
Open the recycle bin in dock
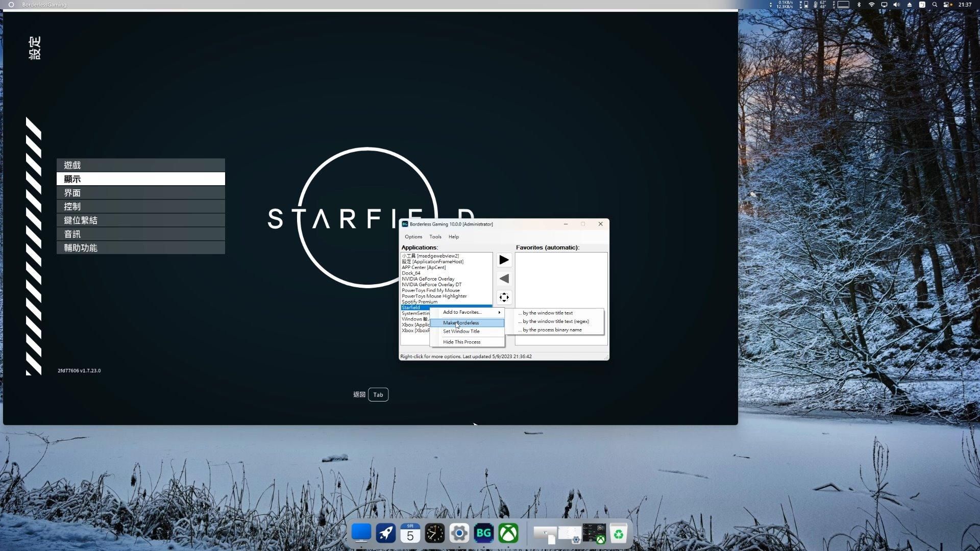coord(618,534)
